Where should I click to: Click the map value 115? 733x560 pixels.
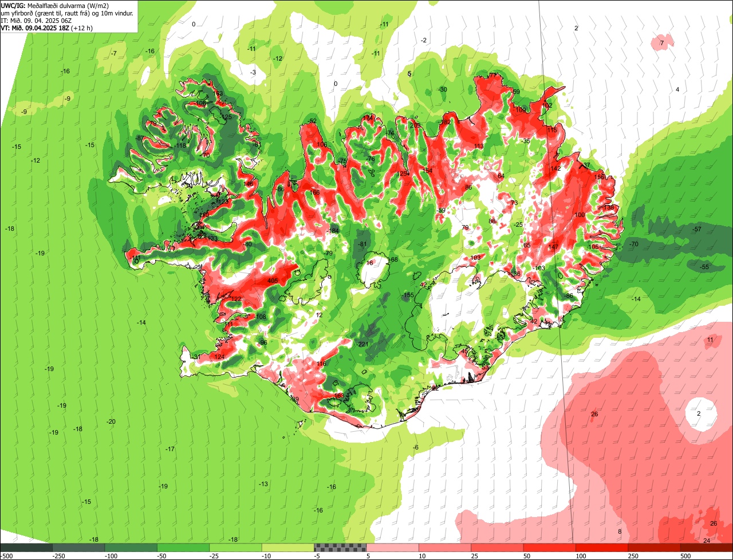552,130
